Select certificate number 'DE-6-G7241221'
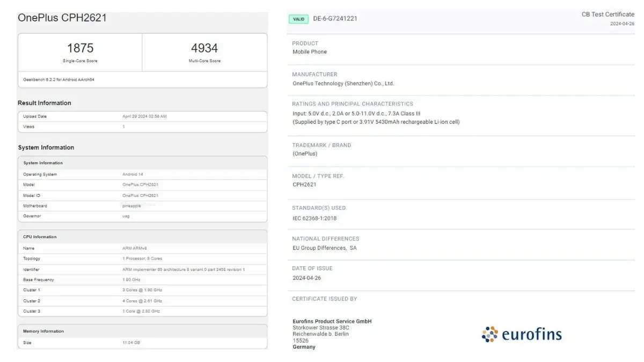 [x=335, y=19]
